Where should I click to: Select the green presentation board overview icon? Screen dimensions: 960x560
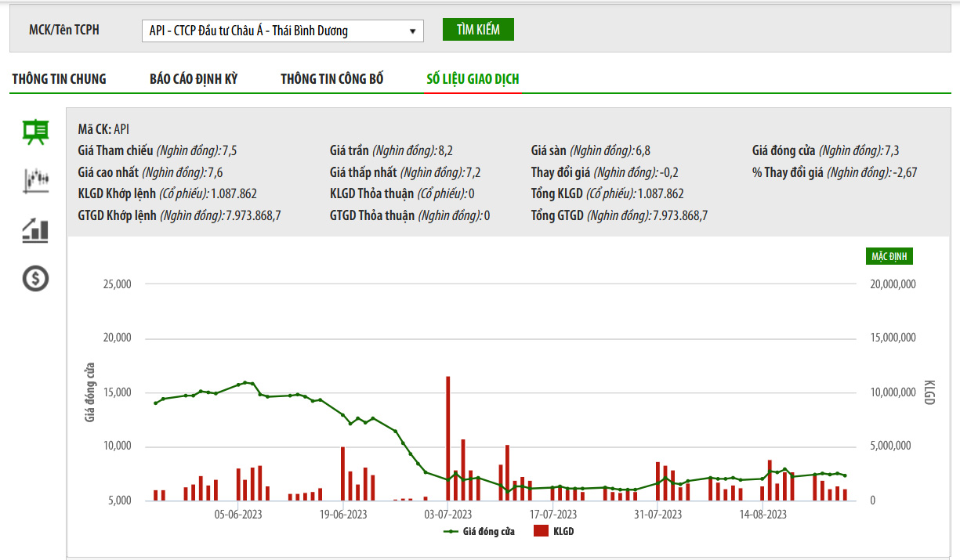click(x=35, y=132)
